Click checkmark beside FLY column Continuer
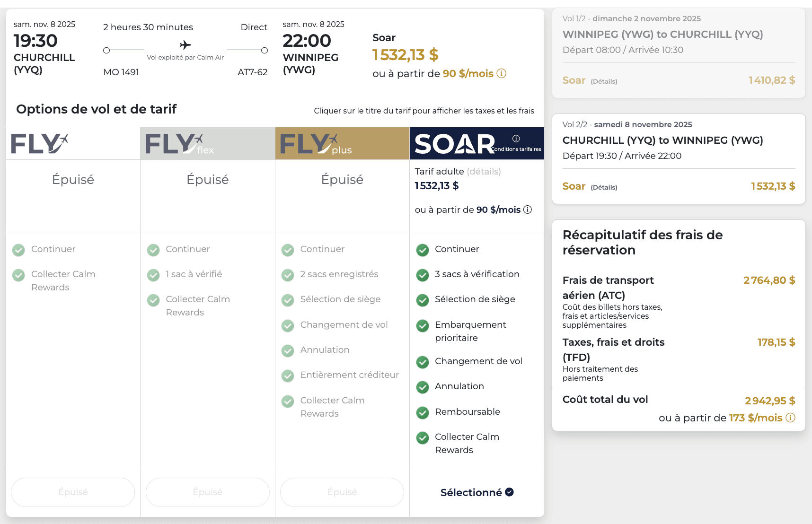Image resolution: width=812 pixels, height=524 pixels. click(18, 250)
